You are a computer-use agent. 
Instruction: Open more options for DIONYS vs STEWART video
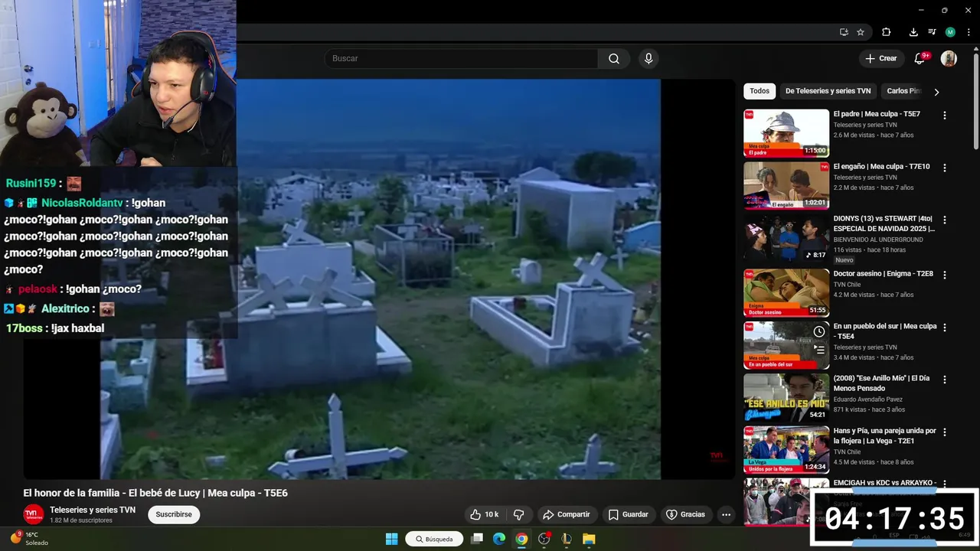coord(944,220)
